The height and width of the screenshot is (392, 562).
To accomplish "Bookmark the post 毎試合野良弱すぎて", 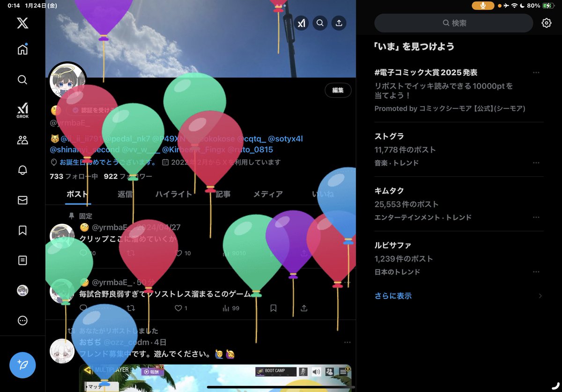I will tap(274, 308).
